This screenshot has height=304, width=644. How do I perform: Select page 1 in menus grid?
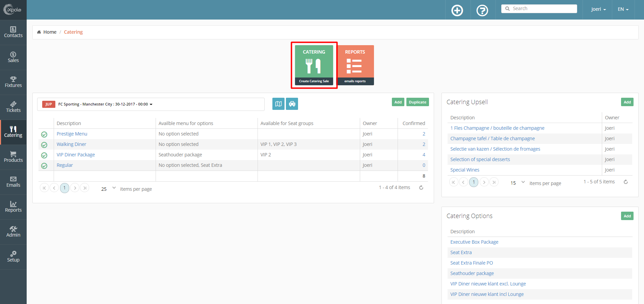point(64,188)
